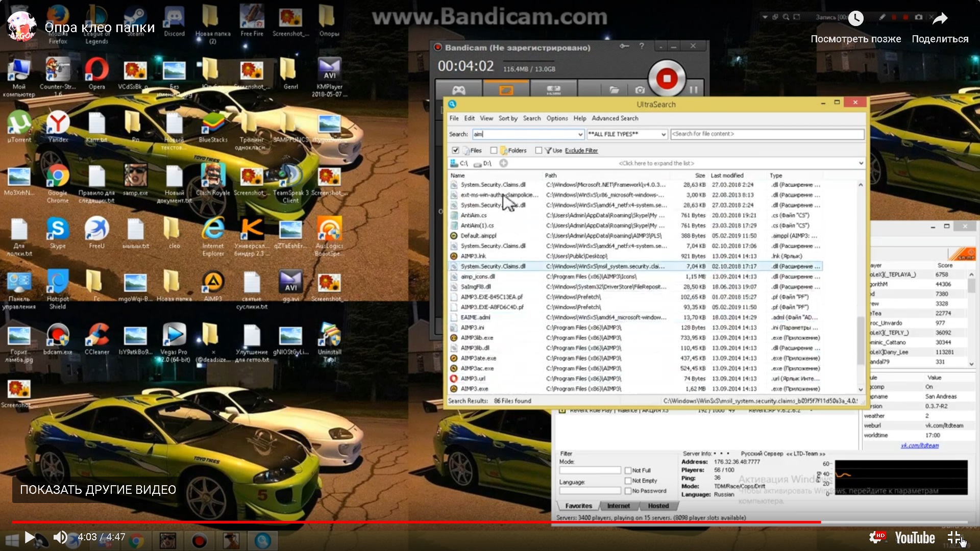Click the YouTube settings gear icon

pos(876,537)
